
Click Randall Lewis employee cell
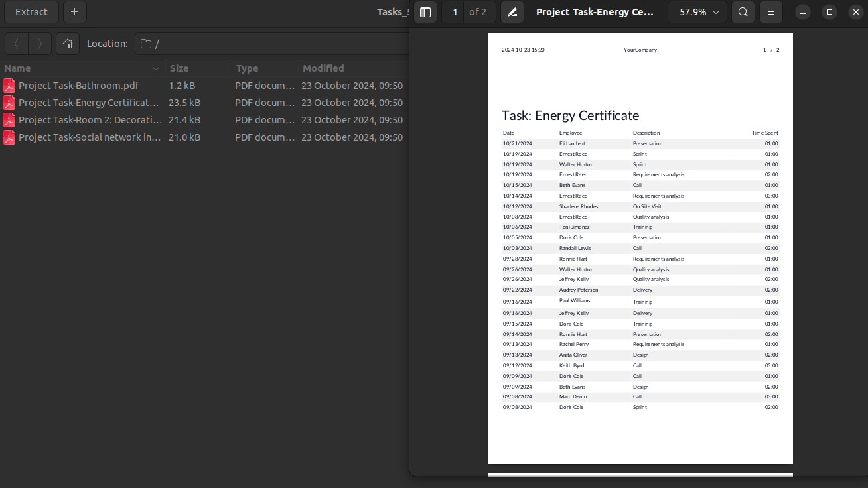[x=575, y=248]
